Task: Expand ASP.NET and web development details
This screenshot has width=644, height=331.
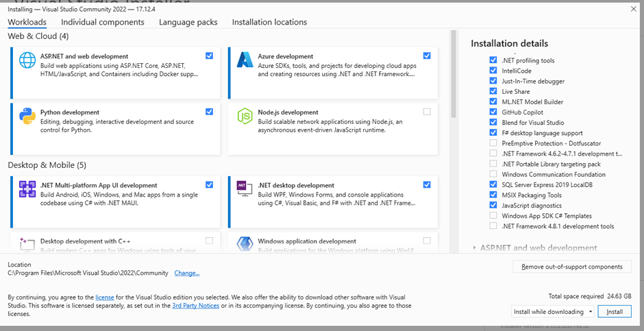Action: click(474, 248)
